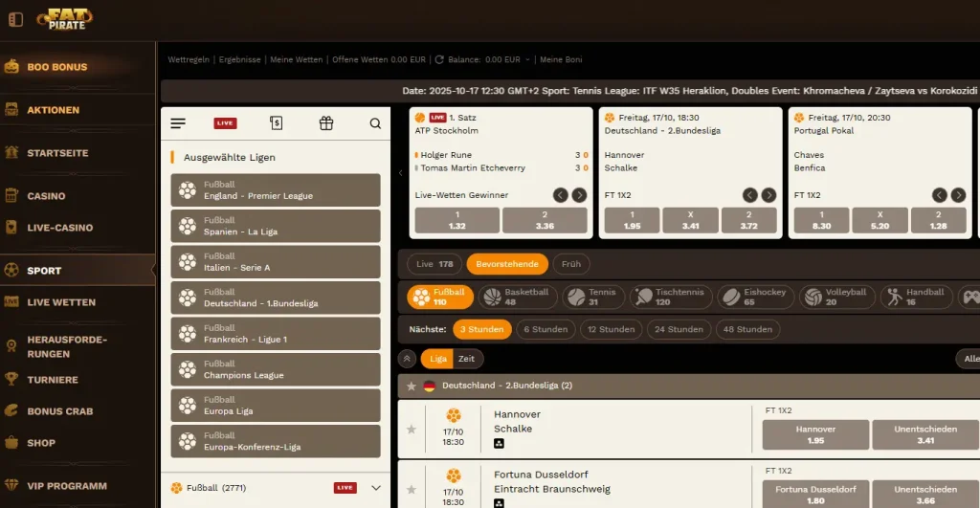Open Meine Wetten link
The width and height of the screenshot is (980, 508).
[297, 59]
